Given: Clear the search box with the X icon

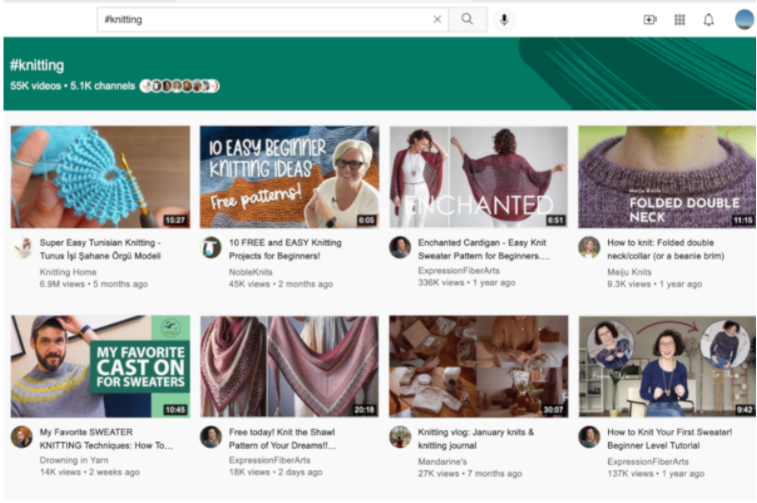Looking at the screenshot, I should (x=437, y=19).
